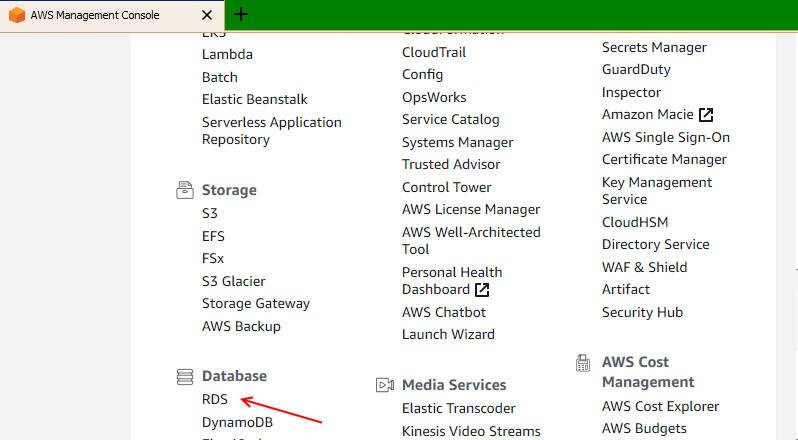Open the EFS service

click(x=213, y=236)
